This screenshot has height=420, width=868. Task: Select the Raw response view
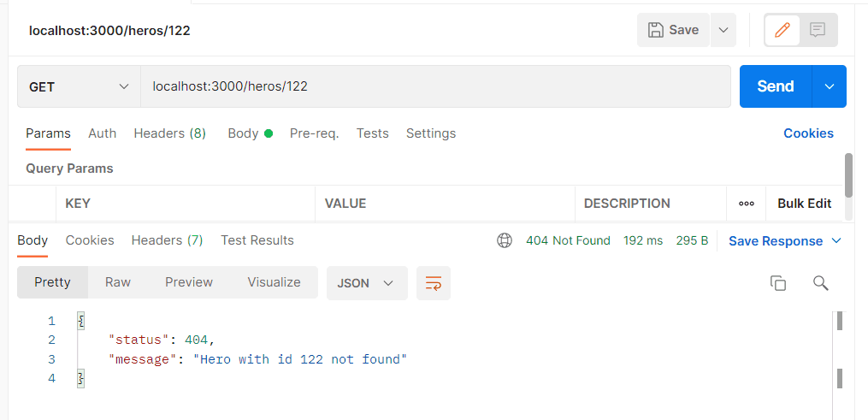coord(118,282)
